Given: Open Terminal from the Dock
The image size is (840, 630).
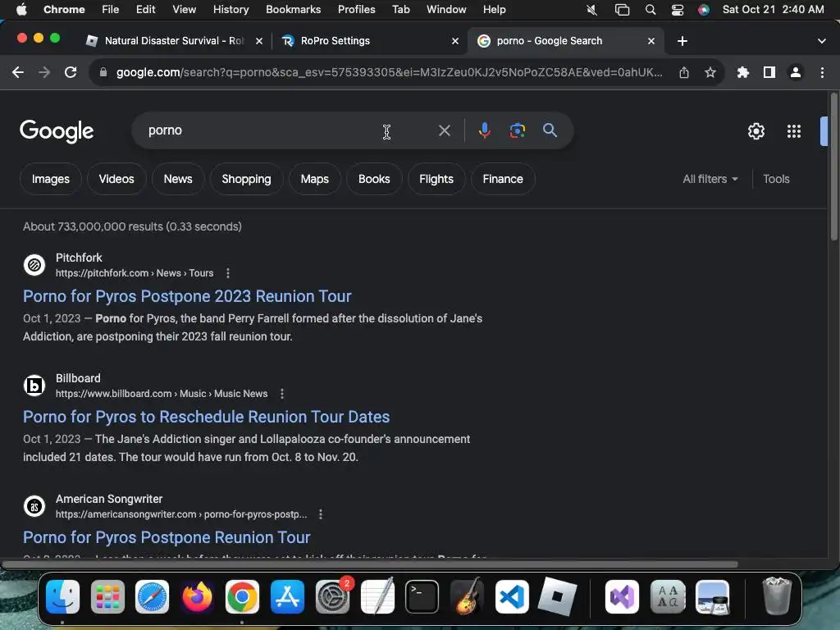Looking at the screenshot, I should [422, 597].
